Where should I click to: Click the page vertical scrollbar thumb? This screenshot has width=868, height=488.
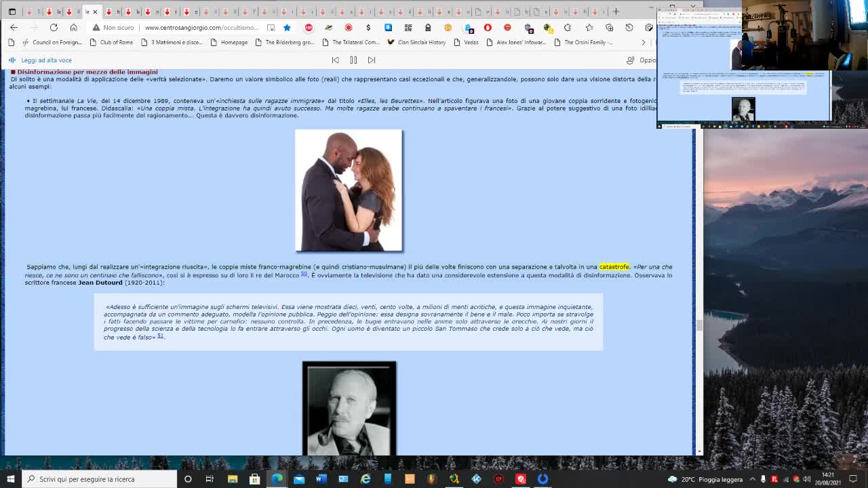click(x=699, y=325)
